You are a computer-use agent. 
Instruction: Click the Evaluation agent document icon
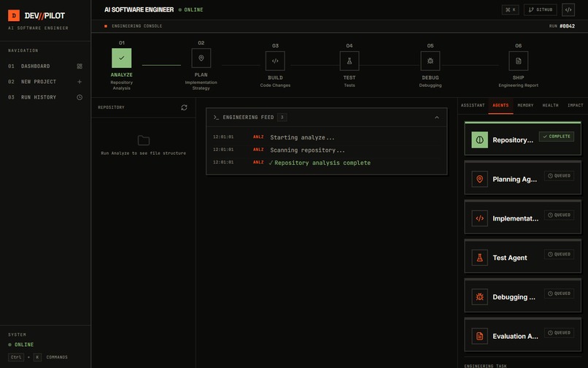pos(479,336)
